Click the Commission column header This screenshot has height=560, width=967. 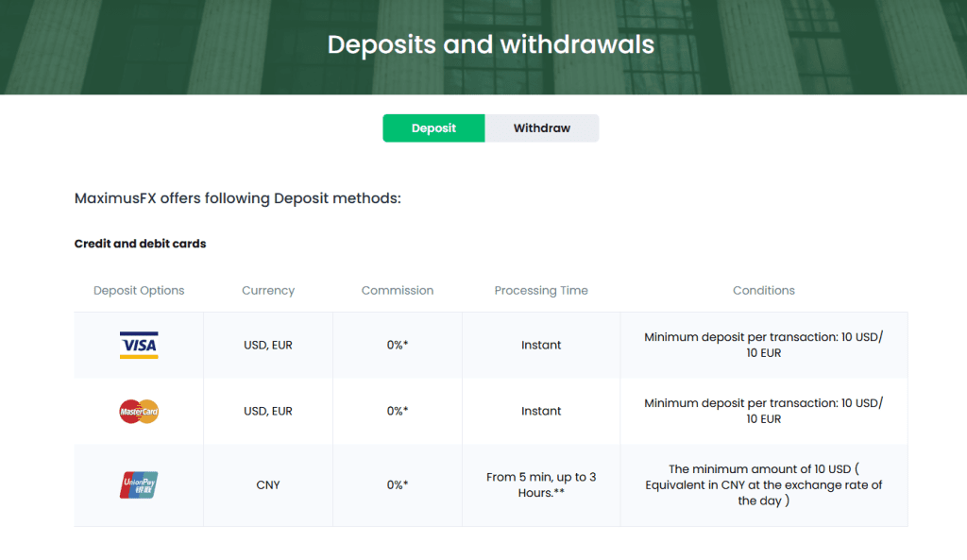(x=398, y=291)
